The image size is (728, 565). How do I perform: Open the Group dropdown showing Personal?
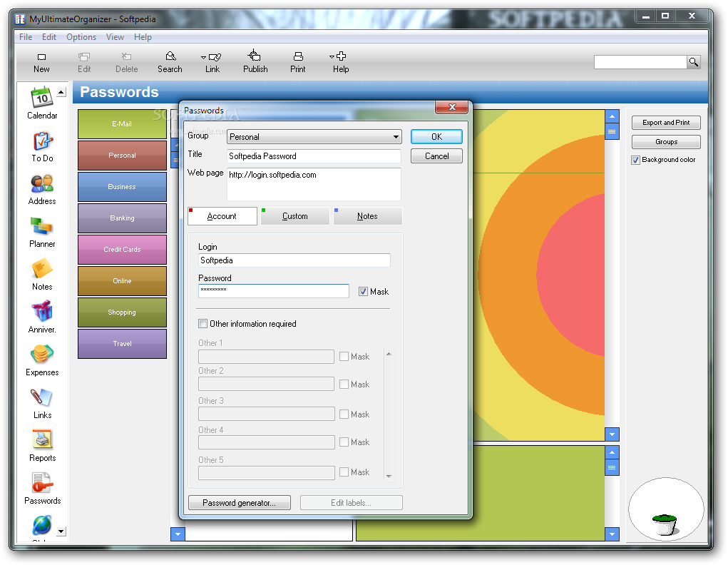(314, 136)
